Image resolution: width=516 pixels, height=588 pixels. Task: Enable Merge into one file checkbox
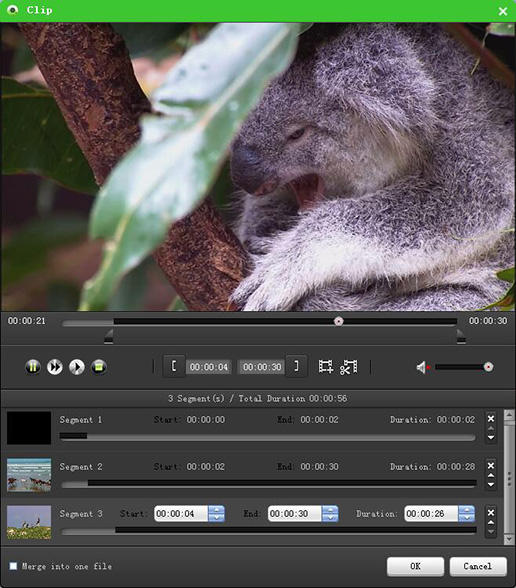pyautogui.click(x=13, y=566)
